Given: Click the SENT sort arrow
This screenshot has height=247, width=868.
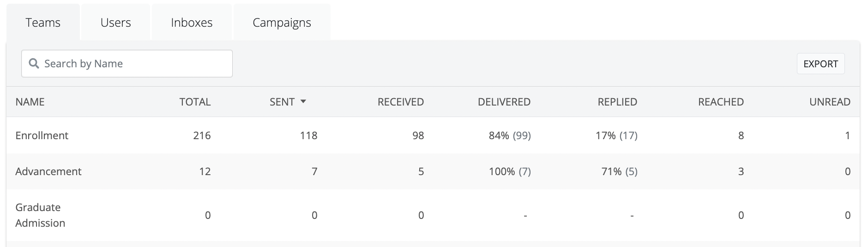Looking at the screenshot, I should (x=303, y=102).
